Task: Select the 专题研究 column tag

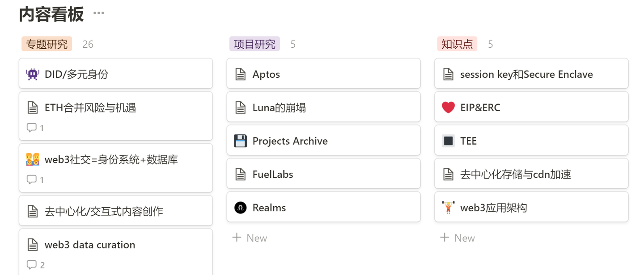Action: 47,44
